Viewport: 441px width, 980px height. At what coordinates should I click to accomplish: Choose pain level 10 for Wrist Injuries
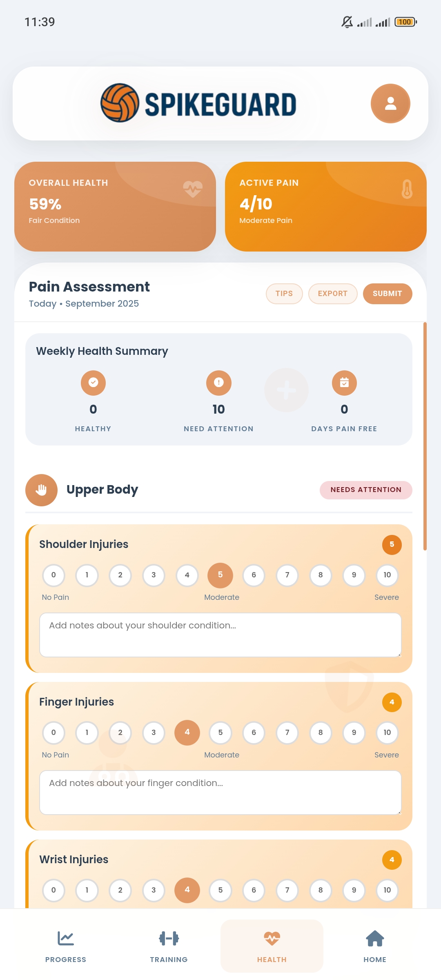387,890
